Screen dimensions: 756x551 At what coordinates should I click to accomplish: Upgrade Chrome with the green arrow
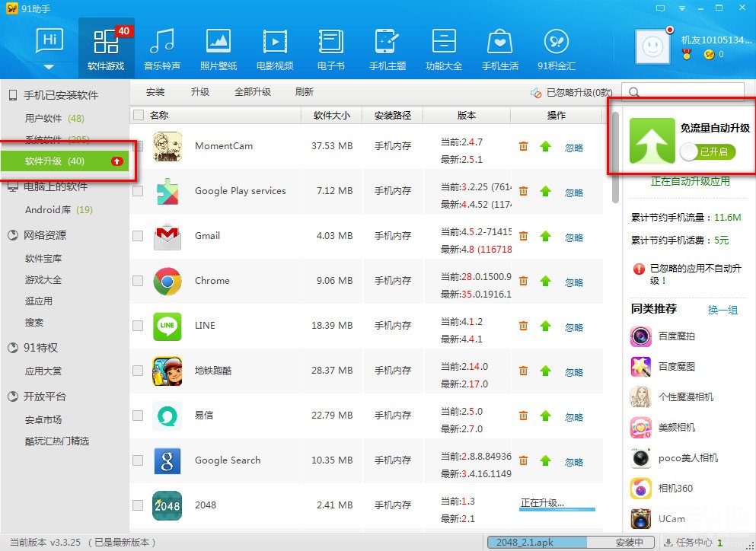[x=545, y=281]
